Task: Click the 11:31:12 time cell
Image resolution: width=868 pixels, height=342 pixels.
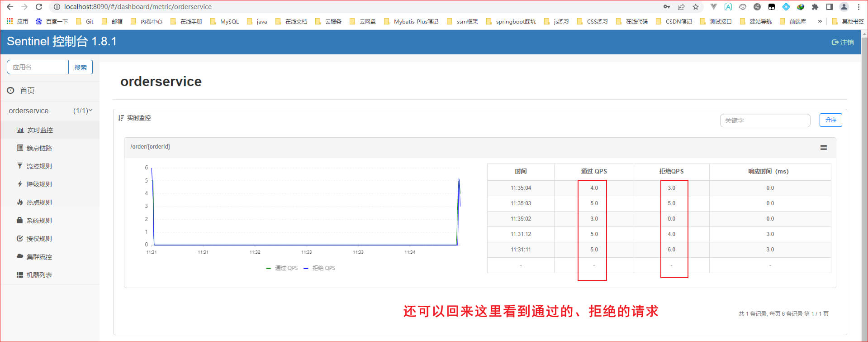Action: click(x=521, y=234)
